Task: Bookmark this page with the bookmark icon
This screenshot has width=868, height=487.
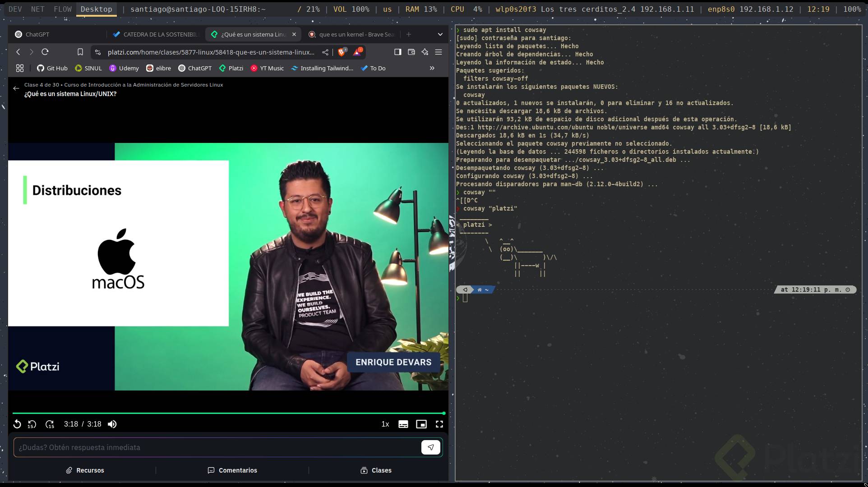Action: (80, 52)
